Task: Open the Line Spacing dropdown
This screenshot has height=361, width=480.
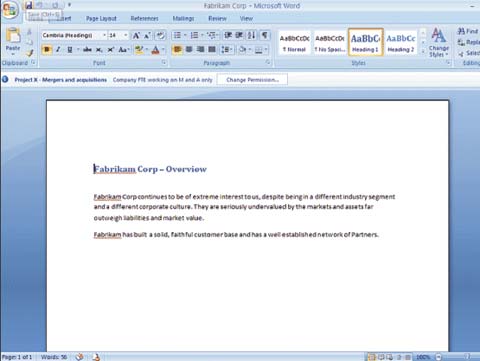Action: click(227, 50)
